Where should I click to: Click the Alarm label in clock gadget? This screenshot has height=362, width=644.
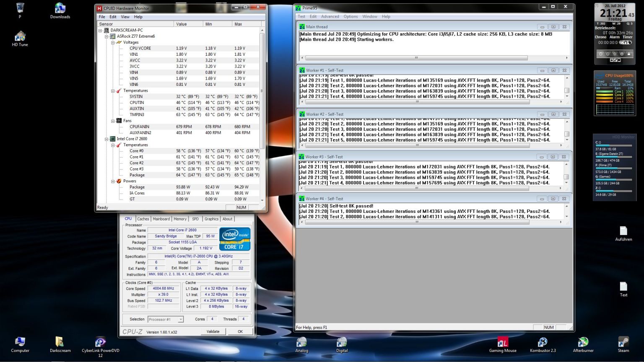[615, 37]
